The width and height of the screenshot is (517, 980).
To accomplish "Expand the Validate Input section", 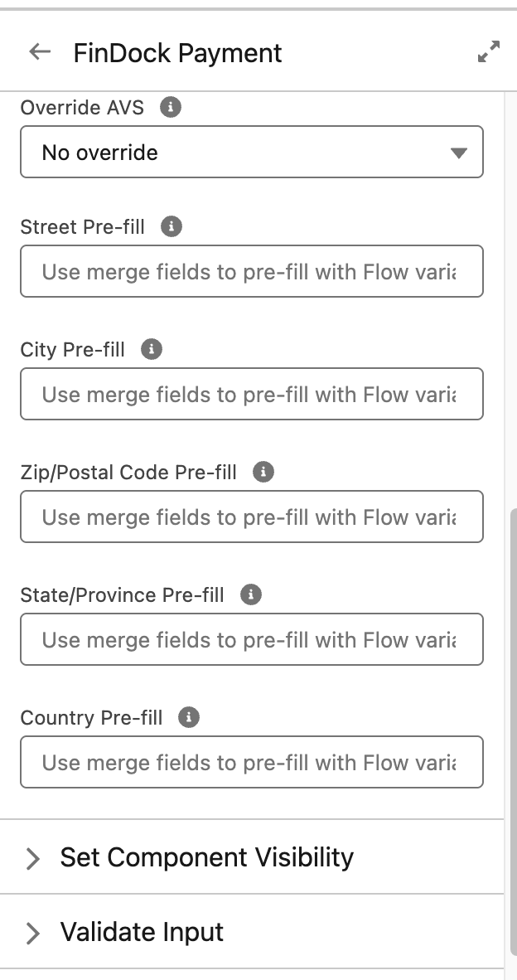I will pyautogui.click(x=141, y=932).
